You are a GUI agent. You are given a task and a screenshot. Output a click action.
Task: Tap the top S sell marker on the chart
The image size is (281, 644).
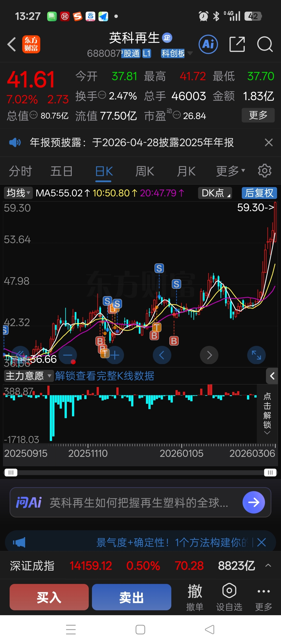click(x=159, y=268)
